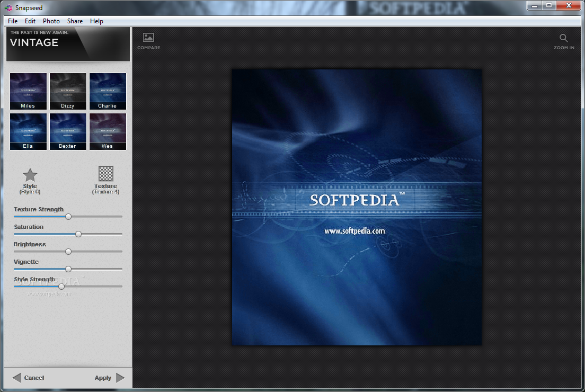Click the Snapseed app icon in title bar
The height and width of the screenshot is (392, 585).
point(8,7)
